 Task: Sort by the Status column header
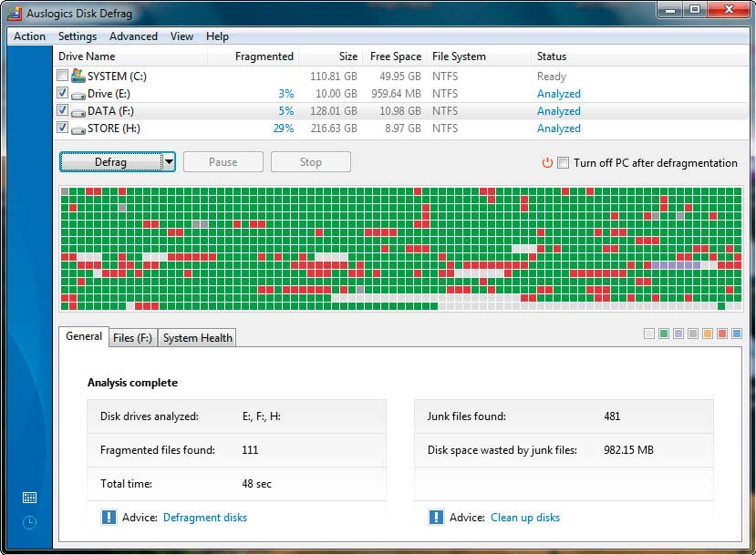pyautogui.click(x=639, y=57)
